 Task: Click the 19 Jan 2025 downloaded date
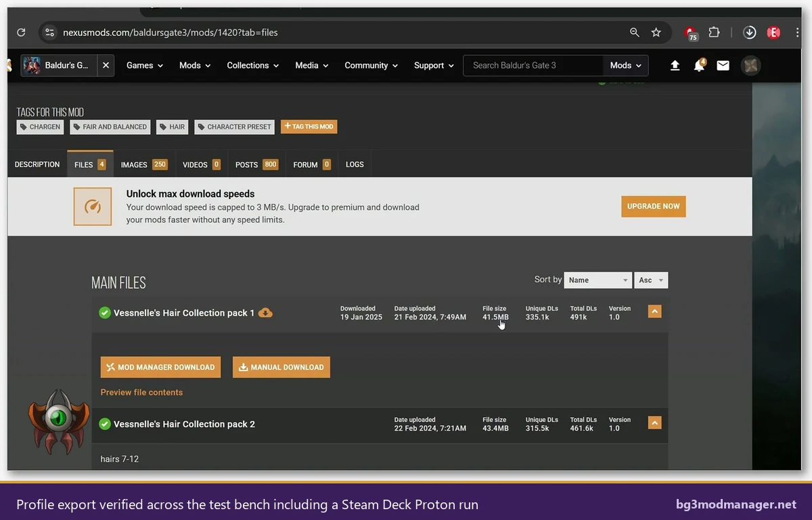point(361,317)
